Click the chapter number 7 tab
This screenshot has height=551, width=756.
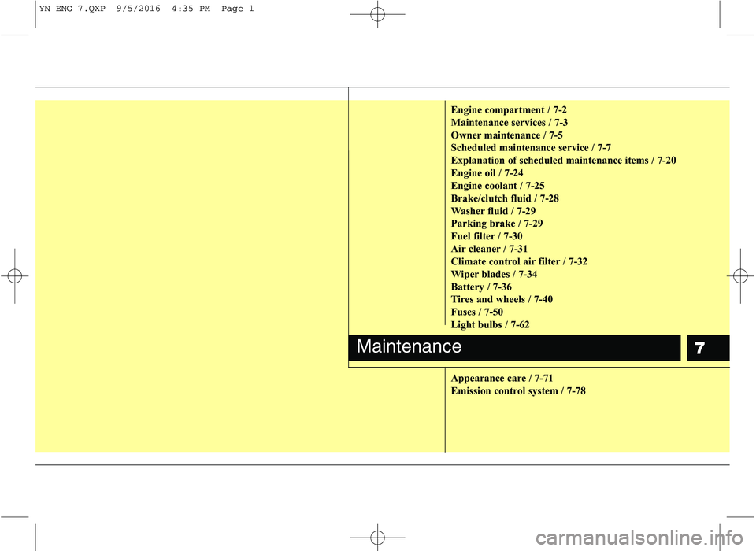pos(708,348)
